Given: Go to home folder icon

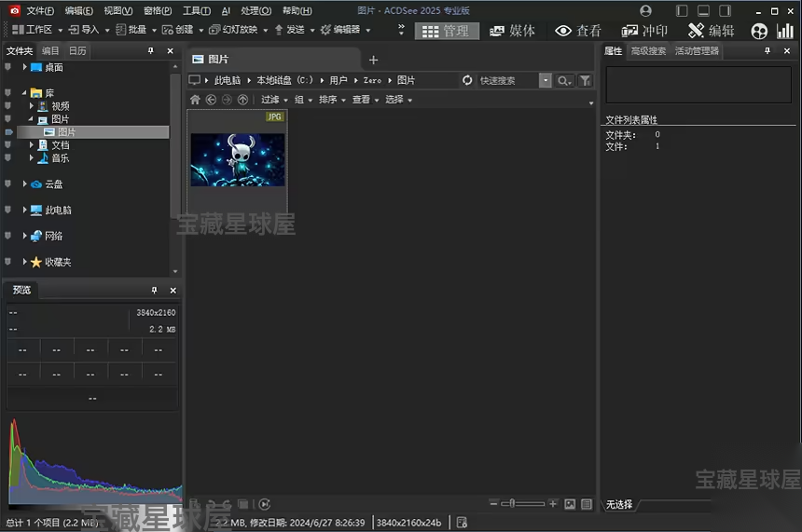Looking at the screenshot, I should 195,100.
